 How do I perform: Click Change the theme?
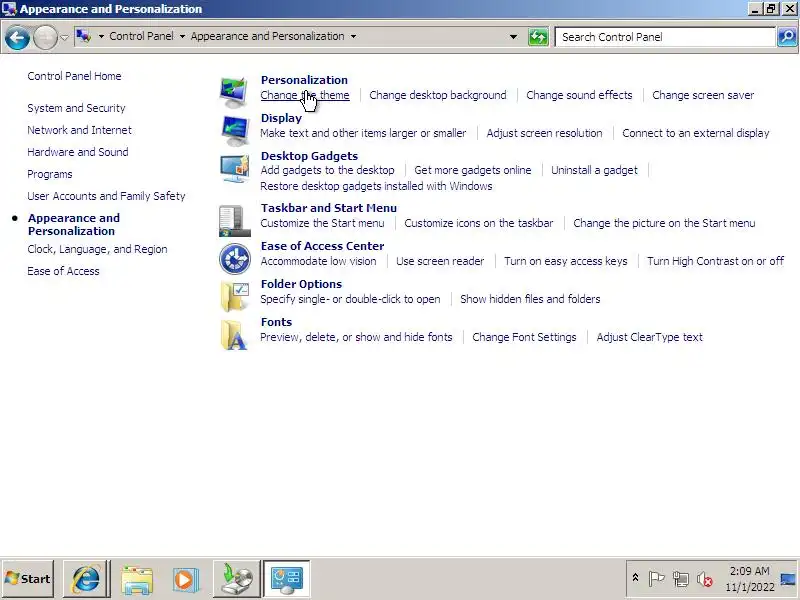point(305,95)
